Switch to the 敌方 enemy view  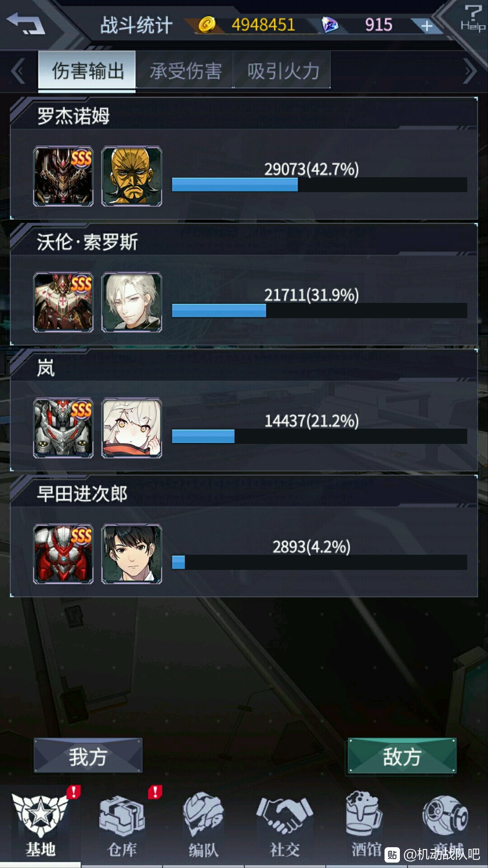(x=402, y=756)
